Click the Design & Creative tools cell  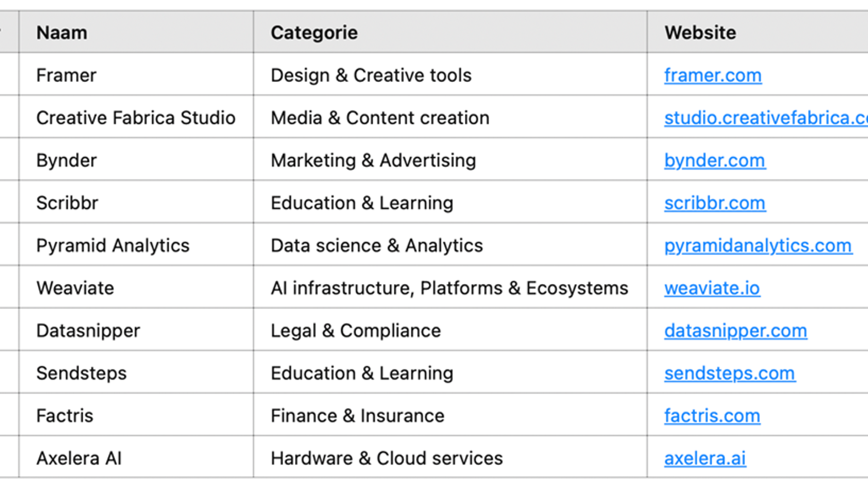click(x=371, y=76)
